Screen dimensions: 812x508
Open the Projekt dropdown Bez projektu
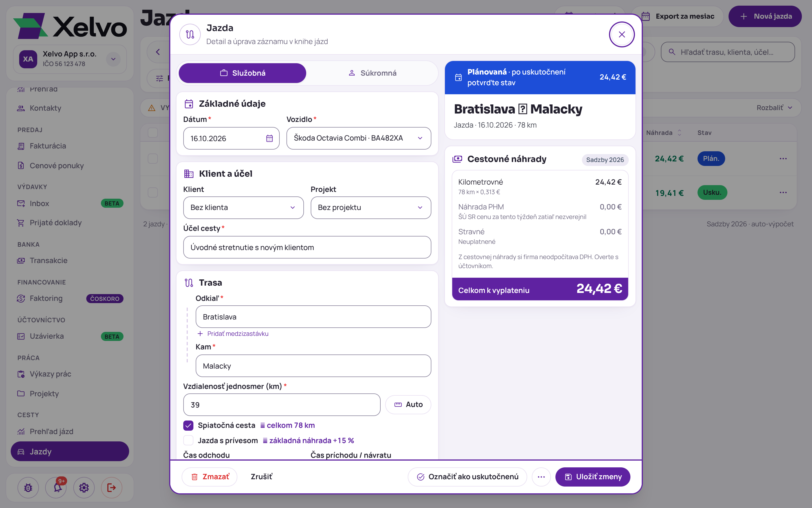[x=371, y=208]
